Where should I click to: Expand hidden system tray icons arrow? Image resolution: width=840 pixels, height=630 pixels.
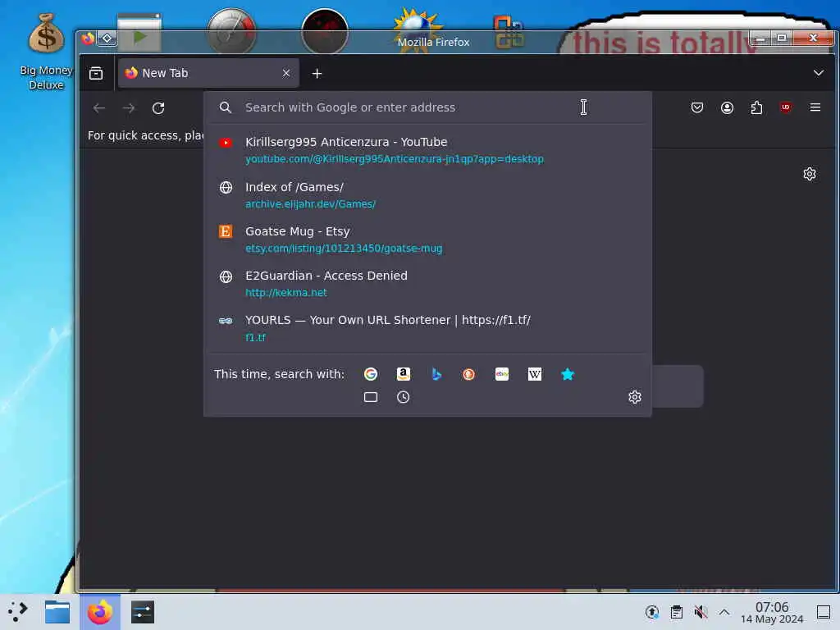724,612
